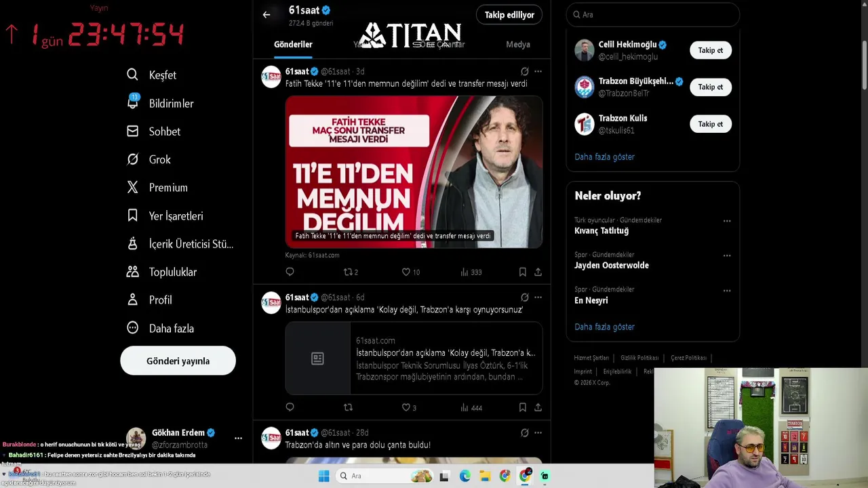Open 61saat avatar on first post

271,77
